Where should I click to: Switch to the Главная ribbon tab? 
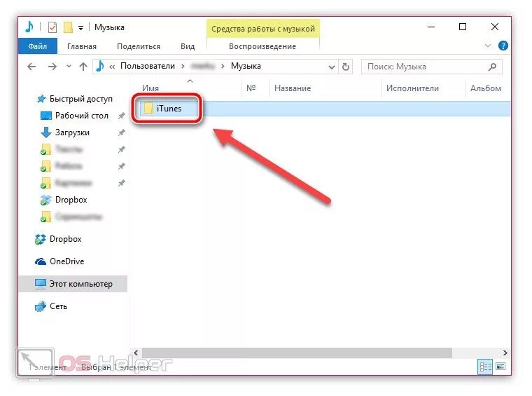(82, 46)
